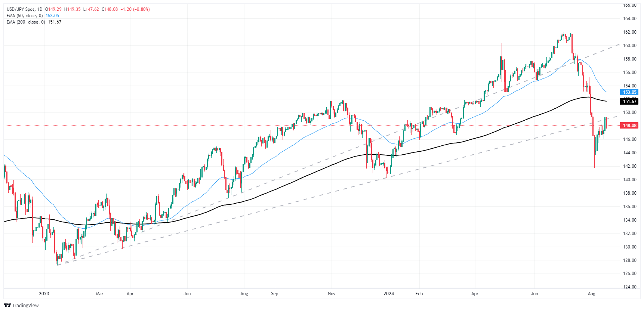Select the USD/JPY Spot symbol title
Image resolution: width=644 pixels, height=312 pixels.
tap(20, 9)
